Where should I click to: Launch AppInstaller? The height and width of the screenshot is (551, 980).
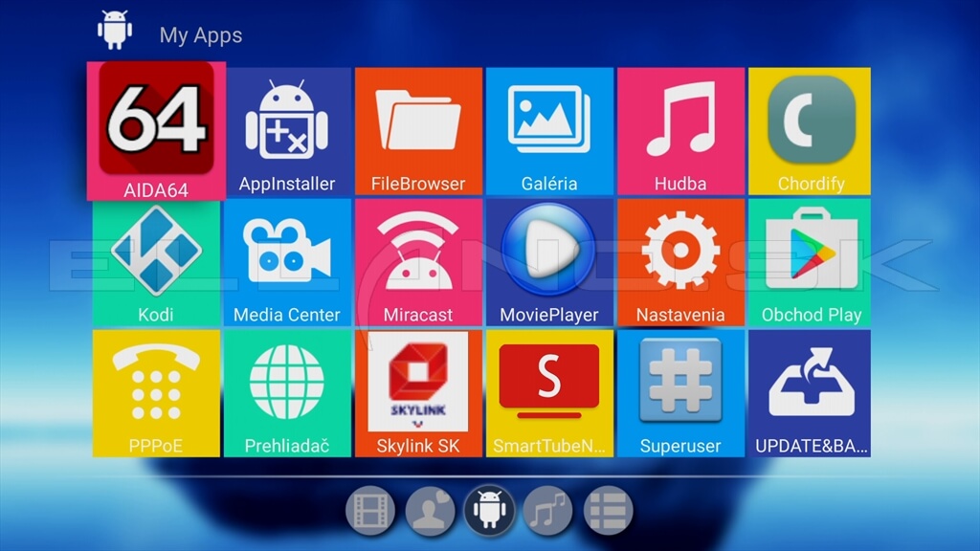tap(287, 131)
